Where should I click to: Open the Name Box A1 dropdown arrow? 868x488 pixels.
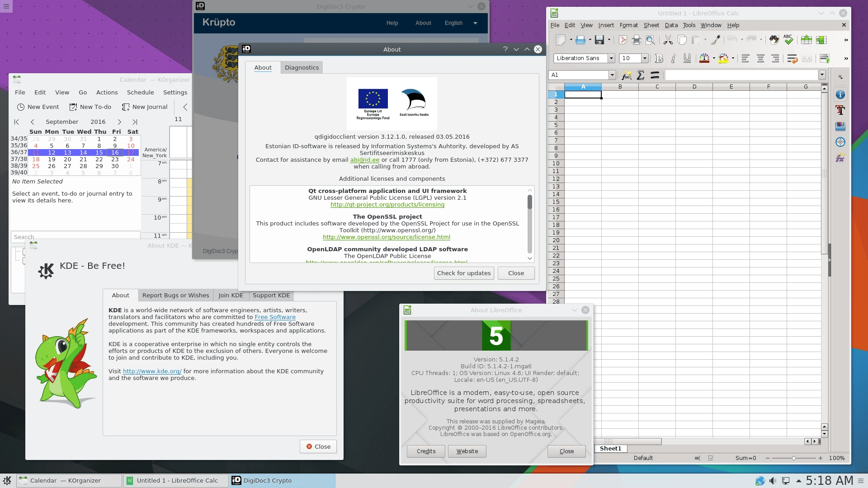(x=612, y=75)
